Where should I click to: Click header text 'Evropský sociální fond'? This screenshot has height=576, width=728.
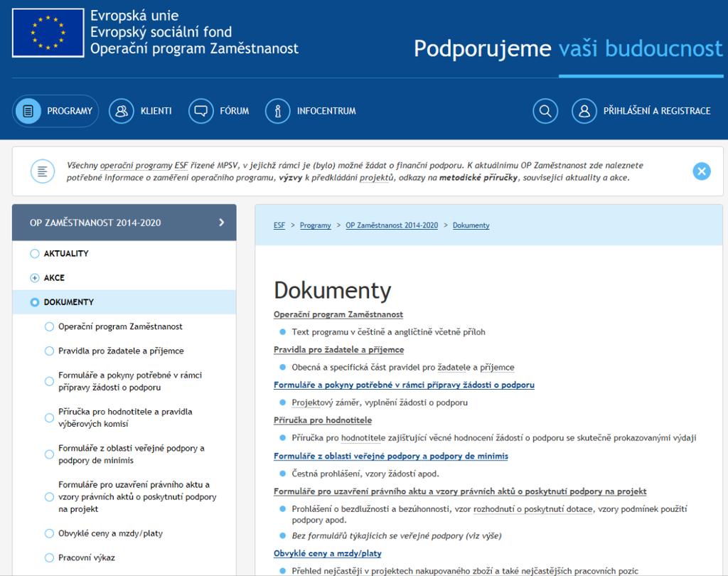[161, 32]
